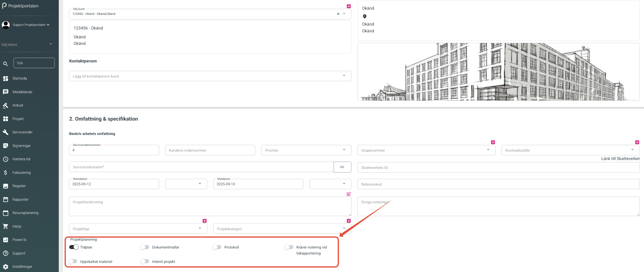
Task: Click the building sketch image
Action: pyautogui.click(x=499, y=72)
